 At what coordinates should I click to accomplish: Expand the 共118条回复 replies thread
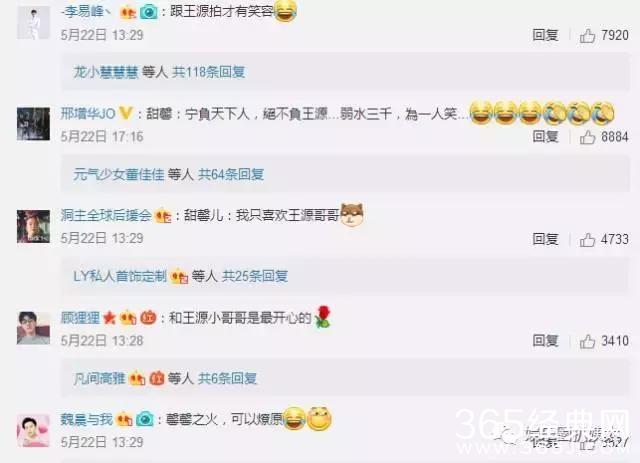[209, 72]
